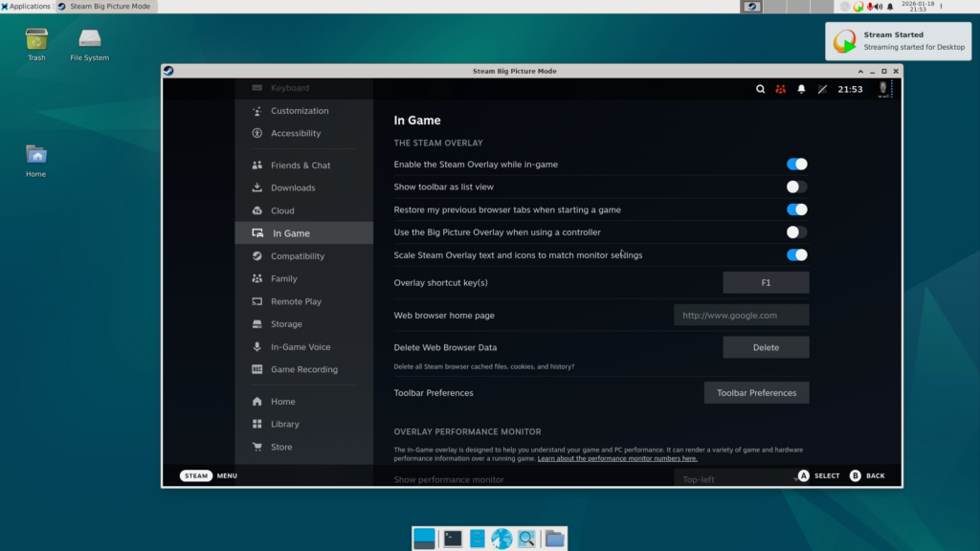
Task: Enable Big Picture Overlay when using a controller
Action: coord(797,232)
